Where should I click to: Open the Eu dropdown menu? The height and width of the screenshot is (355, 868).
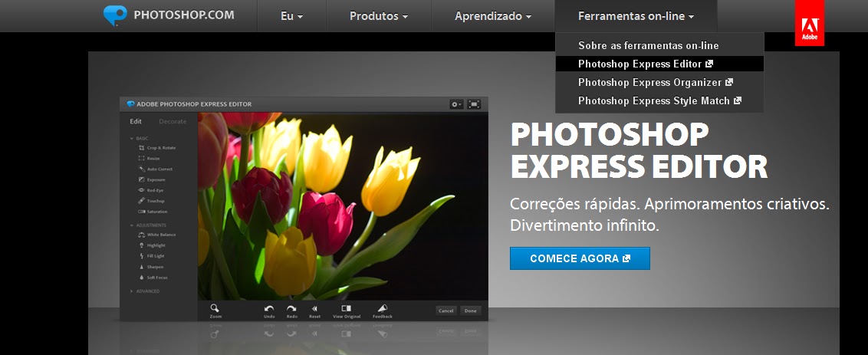(x=291, y=16)
